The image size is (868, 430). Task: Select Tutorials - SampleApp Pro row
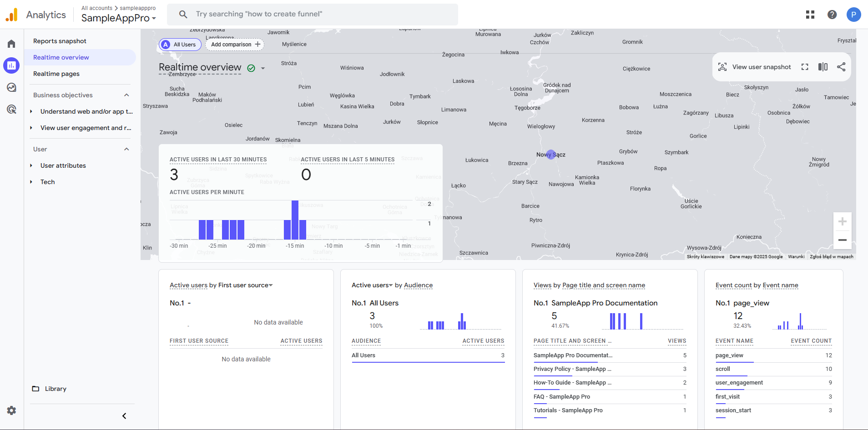(610, 410)
